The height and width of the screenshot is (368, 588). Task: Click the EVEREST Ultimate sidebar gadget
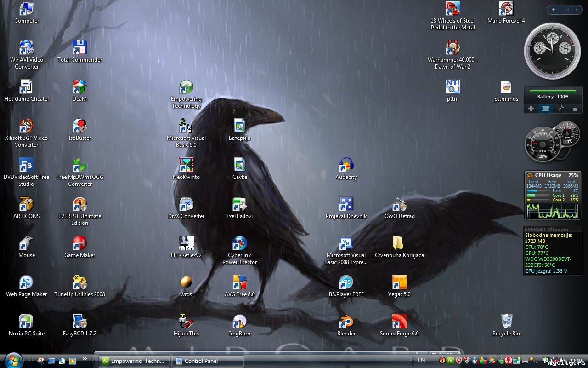tap(553, 251)
